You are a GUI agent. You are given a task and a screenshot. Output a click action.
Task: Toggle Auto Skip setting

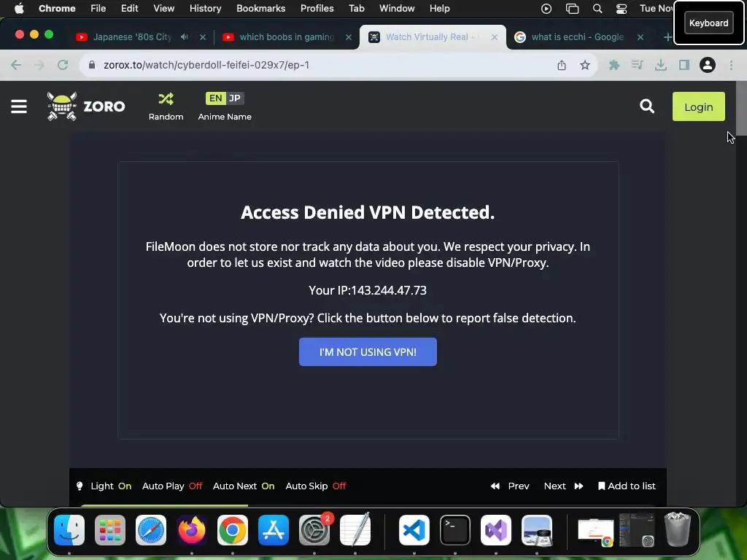tap(315, 486)
